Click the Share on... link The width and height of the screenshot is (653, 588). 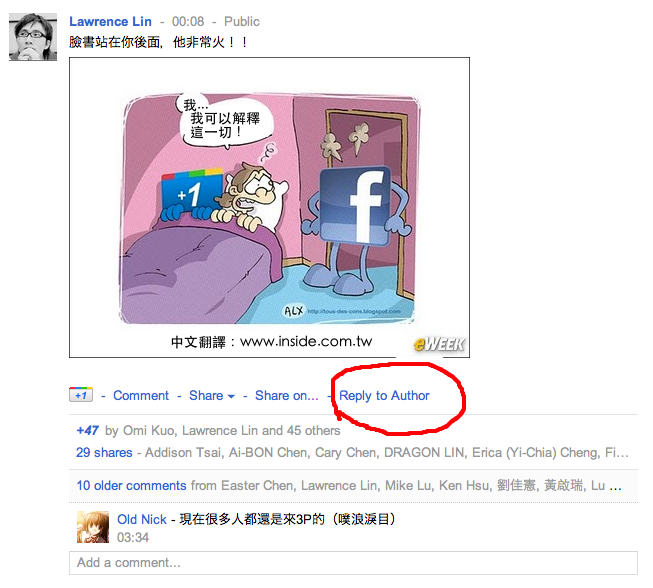coord(287,395)
